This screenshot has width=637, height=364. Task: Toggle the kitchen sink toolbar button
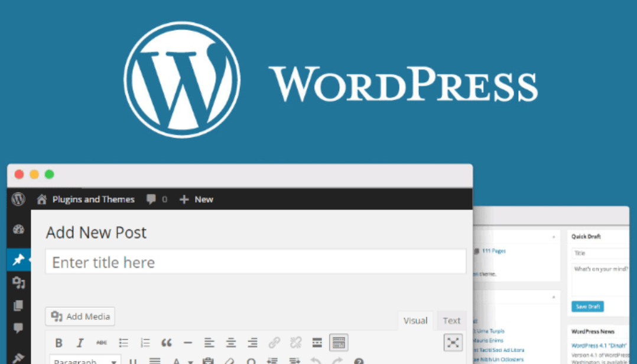pos(338,343)
